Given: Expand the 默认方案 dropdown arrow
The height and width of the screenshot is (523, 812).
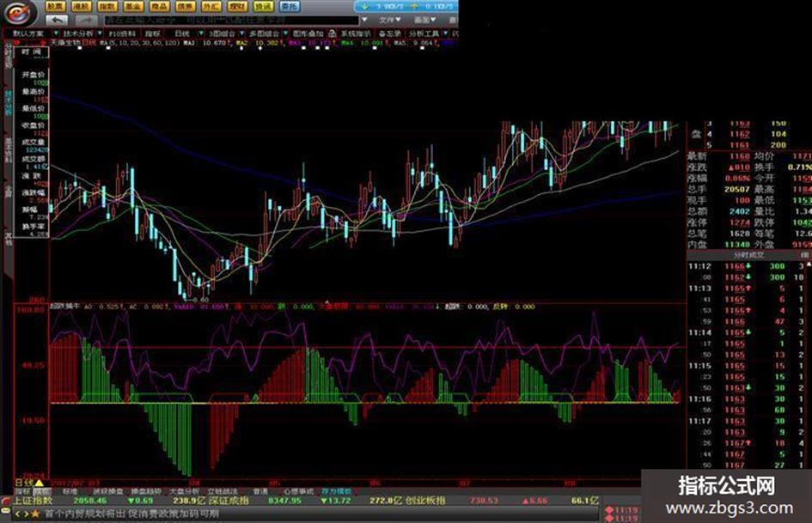Looking at the screenshot, I should pos(56,33).
